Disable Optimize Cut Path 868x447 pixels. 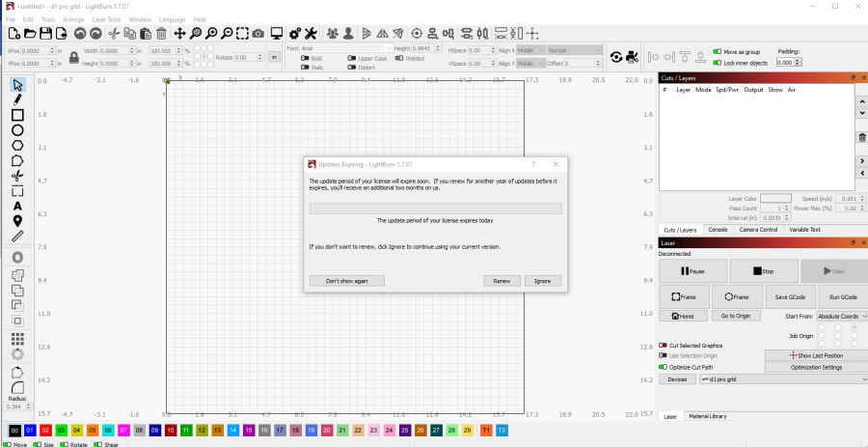pyautogui.click(x=663, y=367)
